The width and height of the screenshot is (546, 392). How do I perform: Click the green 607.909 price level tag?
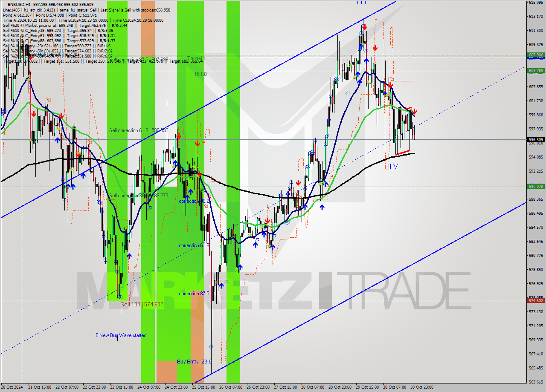click(x=536, y=55)
